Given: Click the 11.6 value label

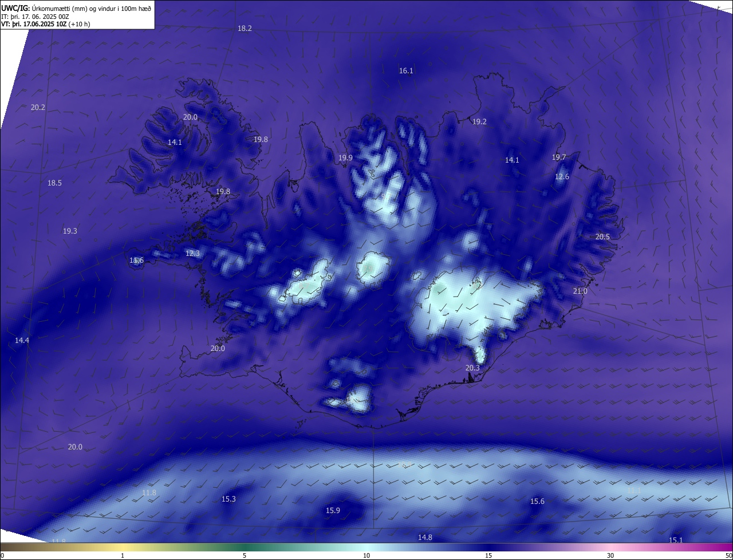Looking at the screenshot, I should coord(136,260).
